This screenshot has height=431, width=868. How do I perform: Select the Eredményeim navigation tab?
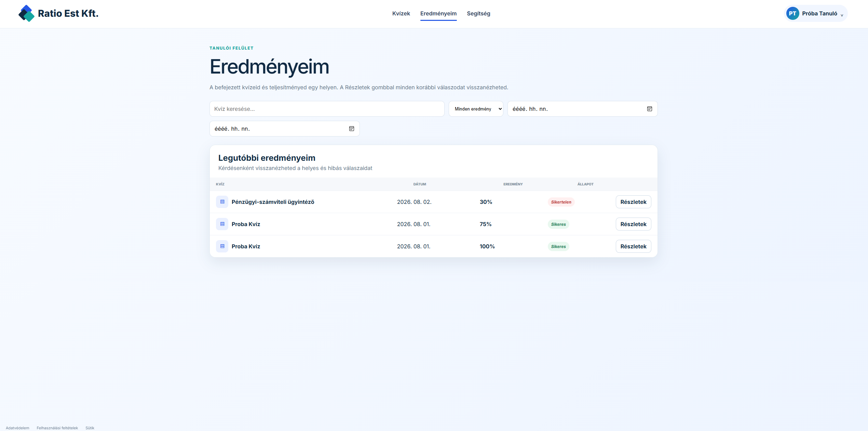point(438,13)
